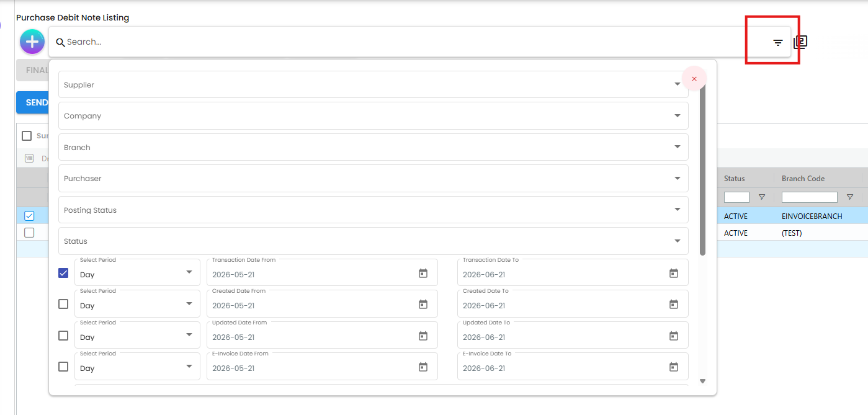Close the filter panel with red X
This screenshot has height=415, width=868.
click(694, 78)
